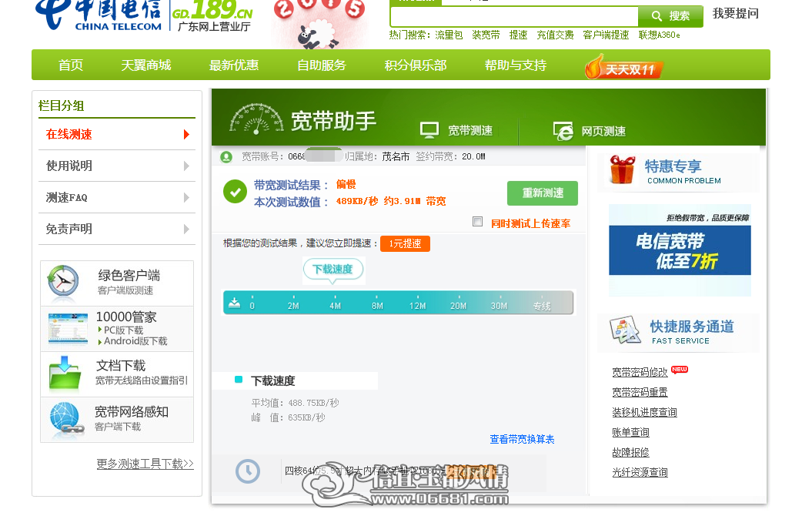Click the green checkmark result icon

point(235,192)
